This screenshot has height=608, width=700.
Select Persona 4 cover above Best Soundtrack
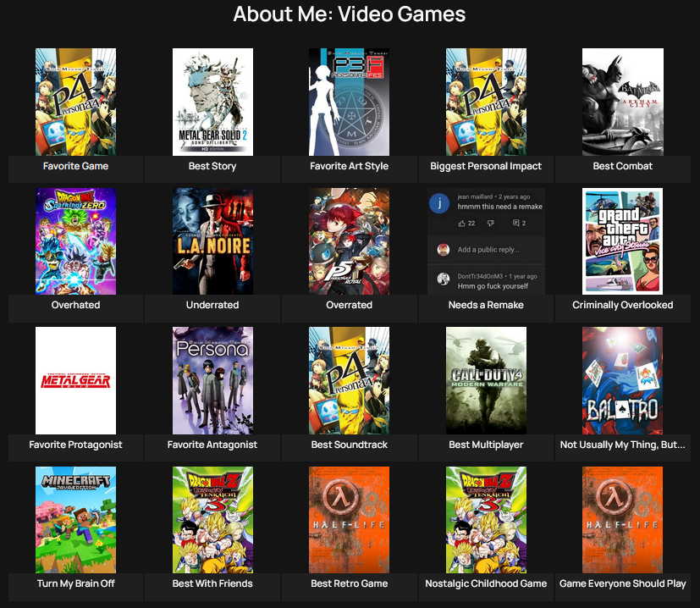tap(349, 380)
